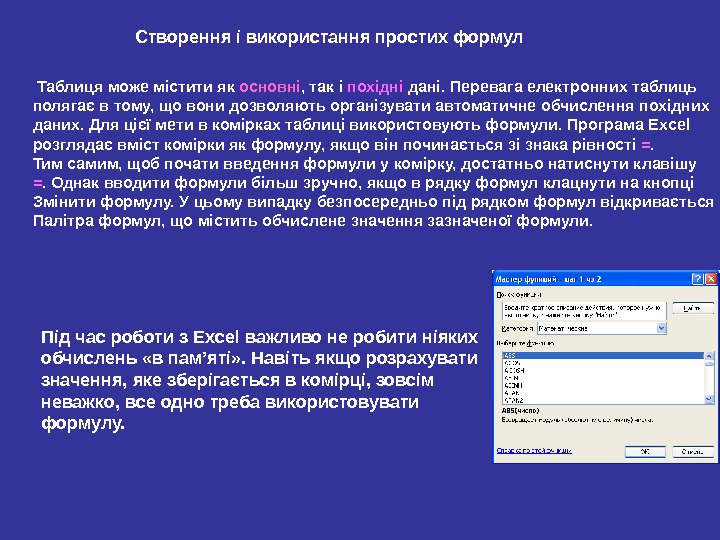Click the pink word "основні"
Viewport: 720px width, 540px height.
[270, 86]
